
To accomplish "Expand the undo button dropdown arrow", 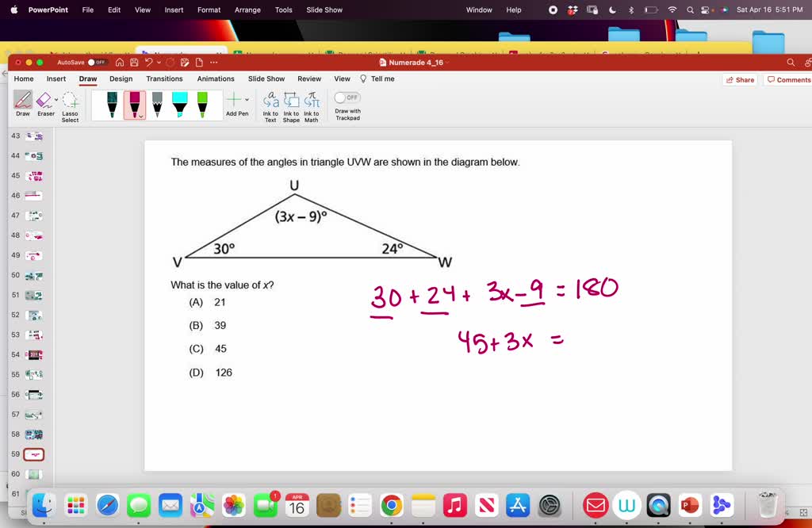I will point(159,62).
